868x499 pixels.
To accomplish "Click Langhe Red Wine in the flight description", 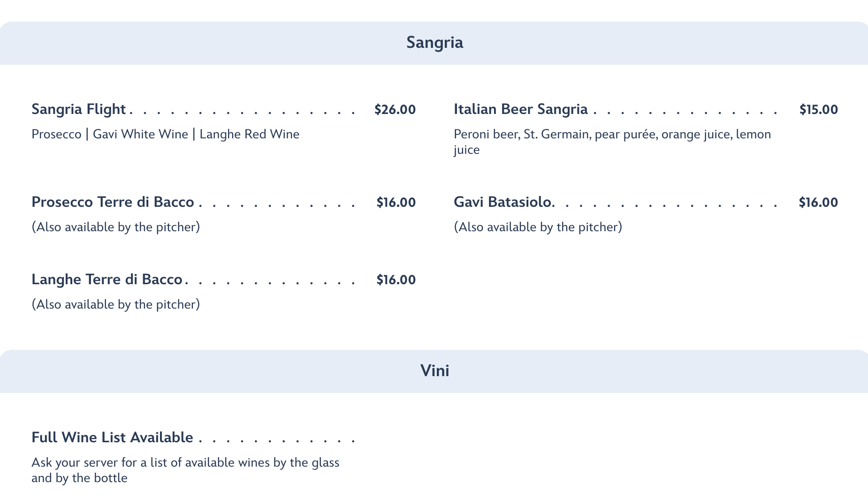I will pyautogui.click(x=249, y=135).
